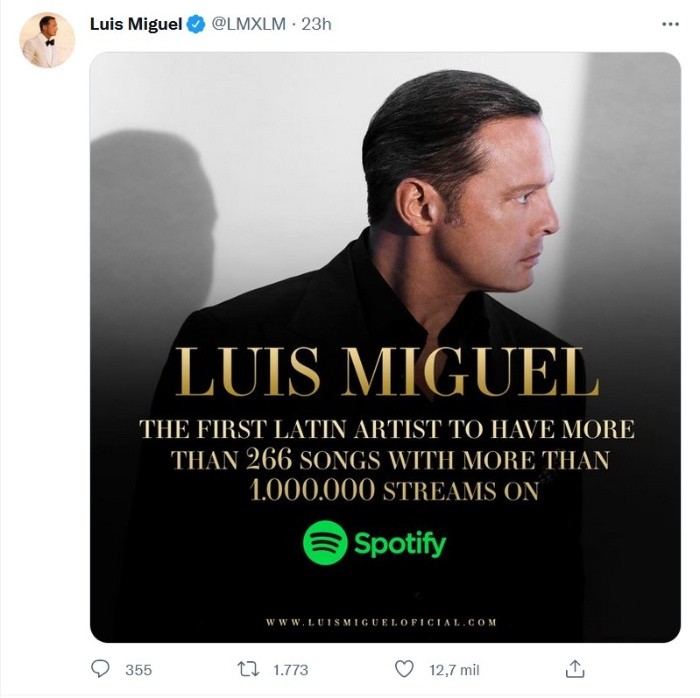Open the reply speech bubble icon
This screenshot has width=700, height=698.
point(101,669)
